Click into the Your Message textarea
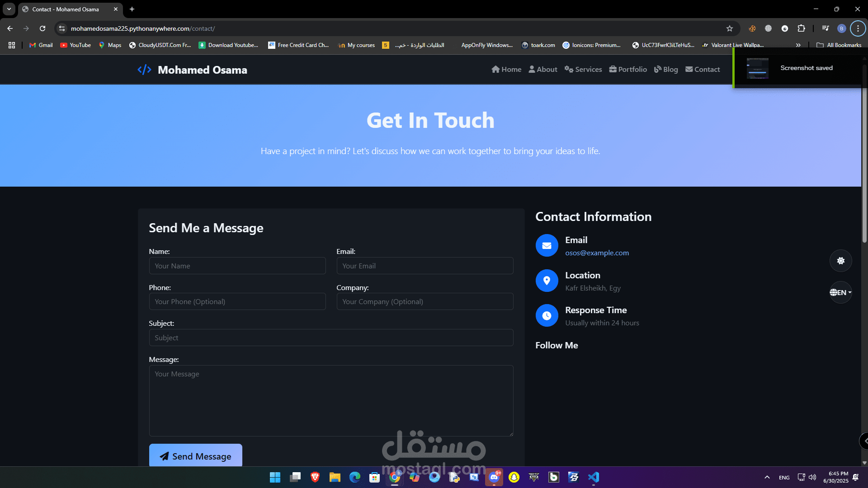Image resolution: width=868 pixels, height=488 pixels. pos(331,400)
